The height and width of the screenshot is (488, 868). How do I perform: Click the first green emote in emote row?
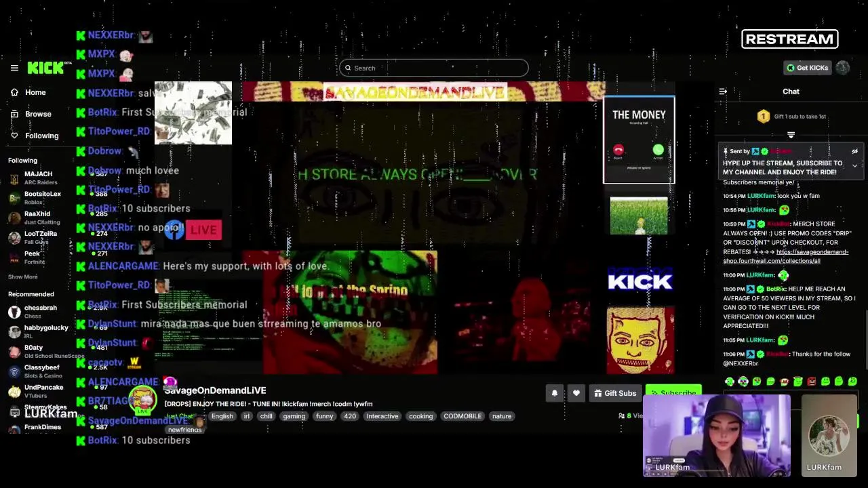click(730, 382)
